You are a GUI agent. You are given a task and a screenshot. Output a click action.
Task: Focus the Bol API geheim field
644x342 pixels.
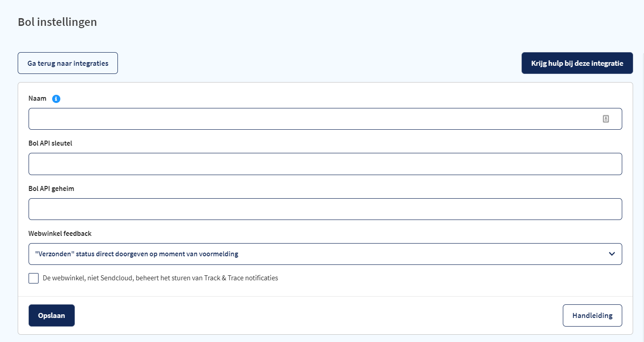pyautogui.click(x=325, y=209)
